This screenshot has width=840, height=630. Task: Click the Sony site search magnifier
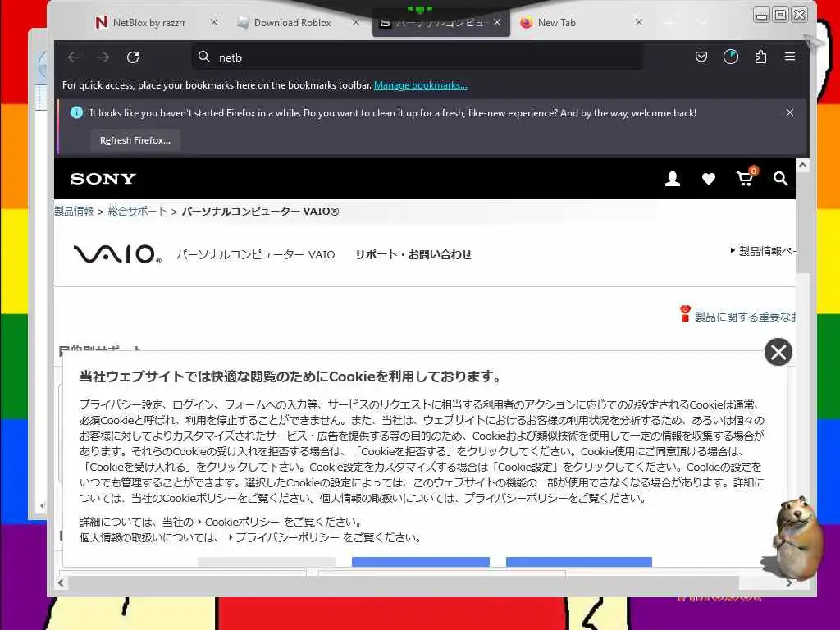point(781,179)
